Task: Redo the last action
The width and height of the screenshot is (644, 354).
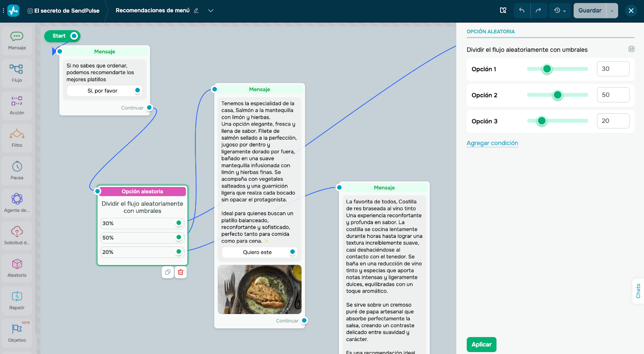Action: (539, 10)
